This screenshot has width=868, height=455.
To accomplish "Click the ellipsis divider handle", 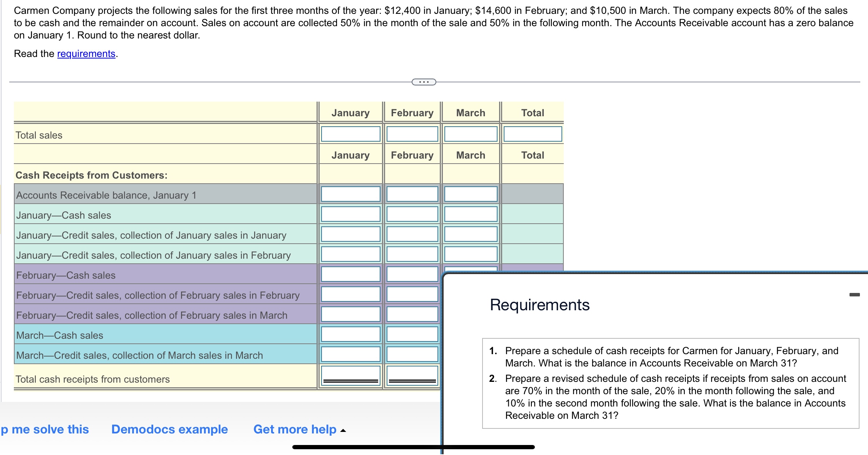I will click(x=424, y=82).
